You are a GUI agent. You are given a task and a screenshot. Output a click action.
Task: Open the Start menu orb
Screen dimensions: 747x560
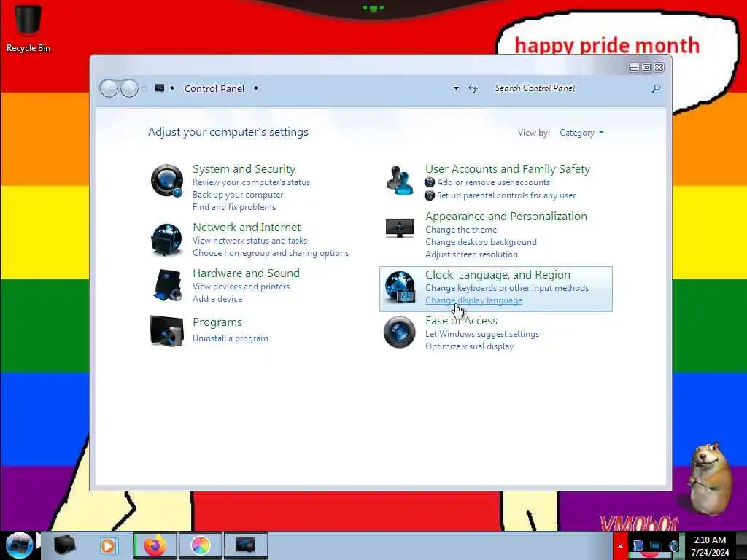19,545
